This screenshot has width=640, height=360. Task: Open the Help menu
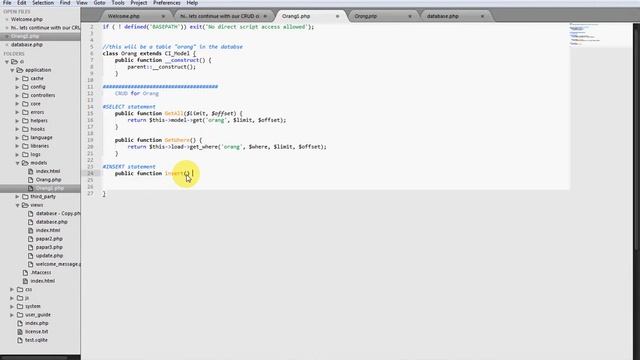click(192, 3)
